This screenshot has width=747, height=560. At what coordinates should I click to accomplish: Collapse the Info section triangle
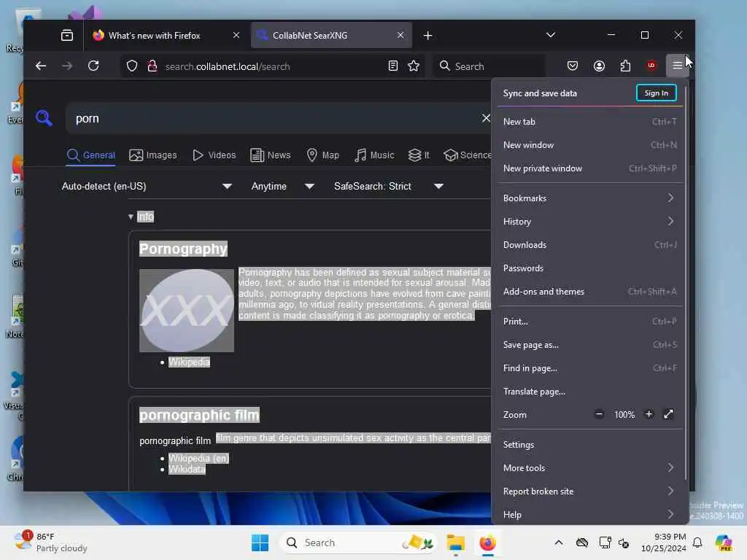point(131,217)
